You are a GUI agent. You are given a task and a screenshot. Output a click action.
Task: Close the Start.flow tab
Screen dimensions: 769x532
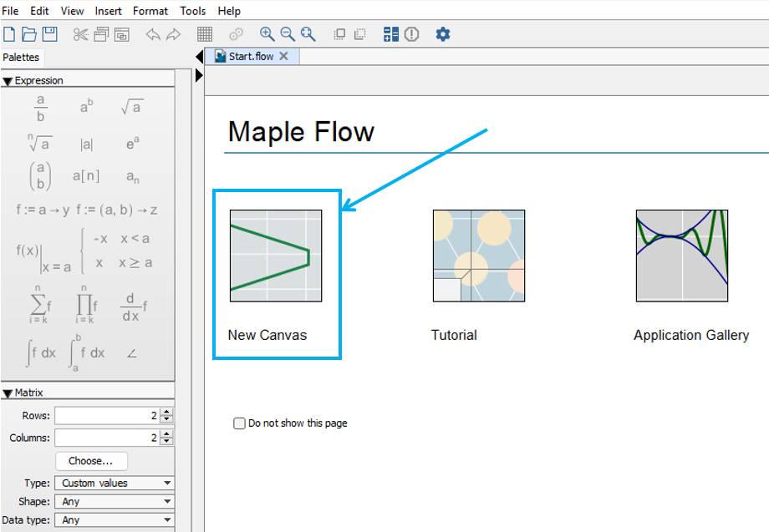click(283, 56)
